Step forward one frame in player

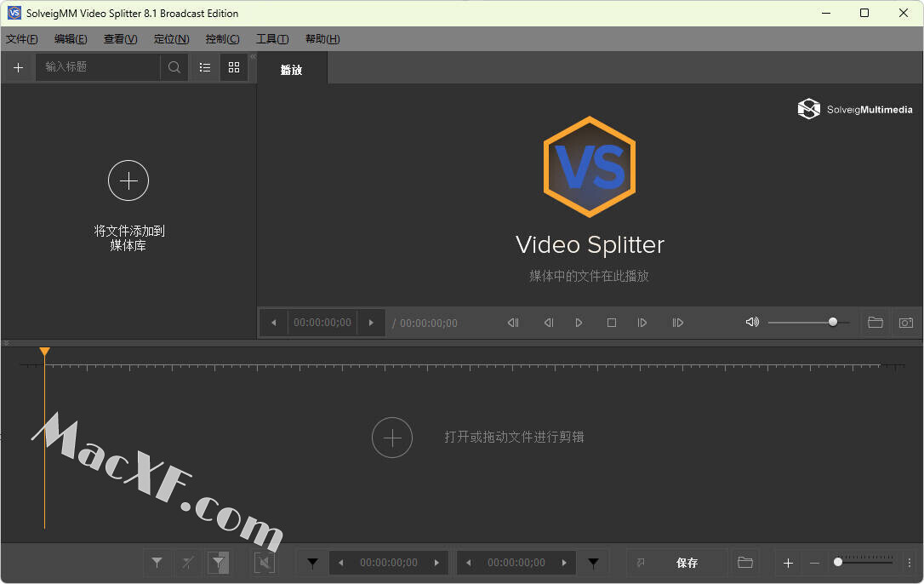click(642, 323)
